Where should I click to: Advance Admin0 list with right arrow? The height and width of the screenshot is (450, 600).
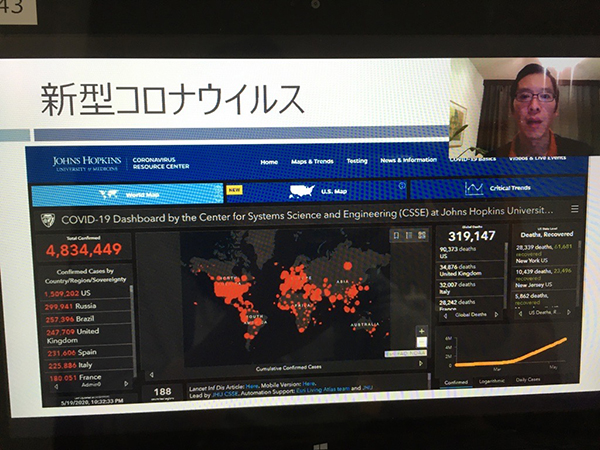[126, 383]
